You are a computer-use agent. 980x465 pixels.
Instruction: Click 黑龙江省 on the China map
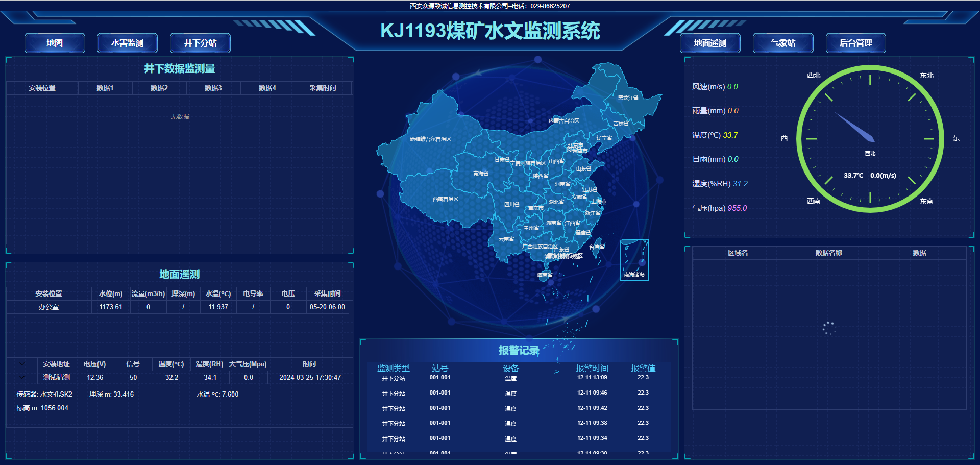(x=628, y=97)
